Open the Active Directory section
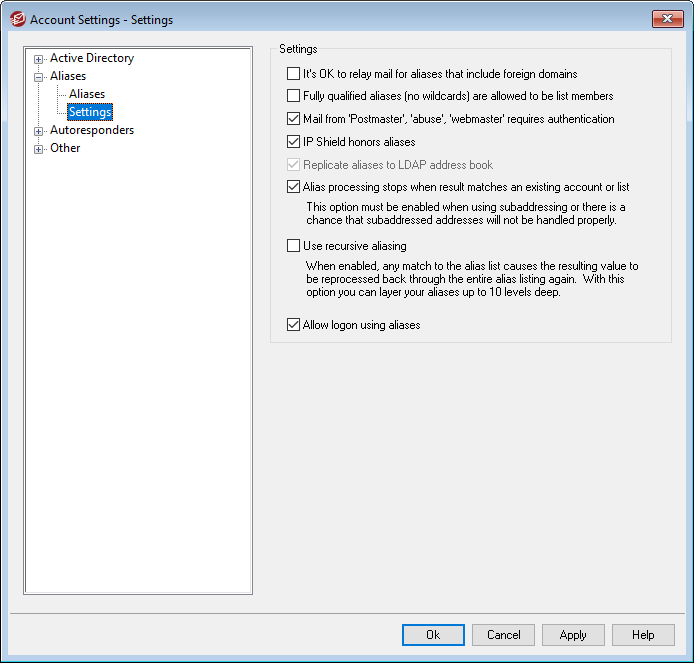 (91, 58)
